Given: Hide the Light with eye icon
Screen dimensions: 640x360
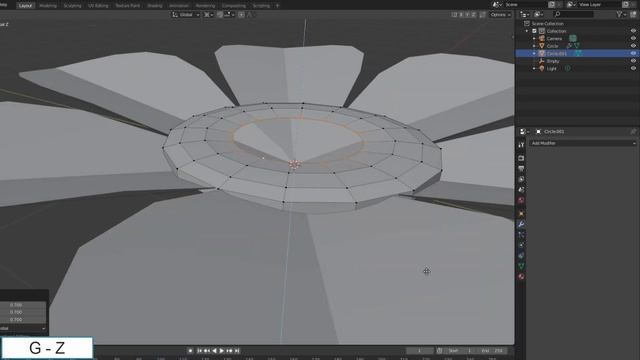Looking at the screenshot, I should click(633, 69).
